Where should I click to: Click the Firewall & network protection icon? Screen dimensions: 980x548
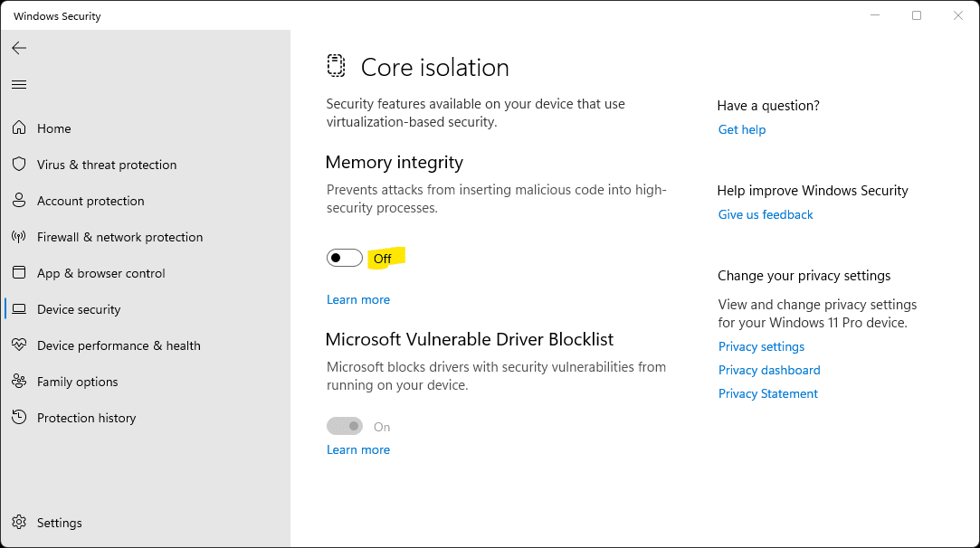click(18, 237)
